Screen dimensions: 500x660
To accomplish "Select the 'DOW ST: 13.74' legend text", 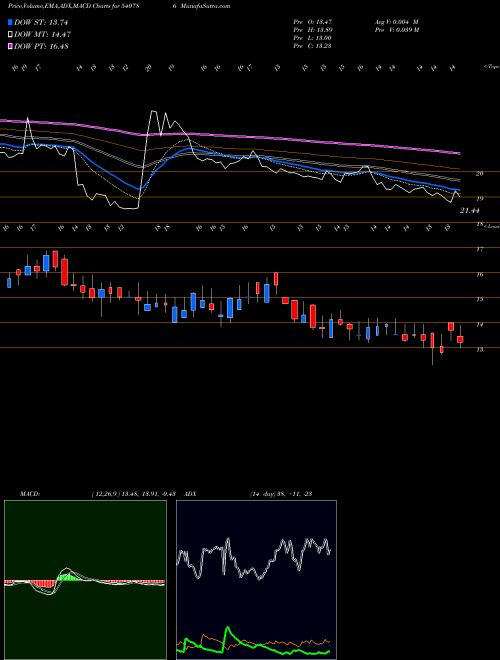I will point(41,23).
